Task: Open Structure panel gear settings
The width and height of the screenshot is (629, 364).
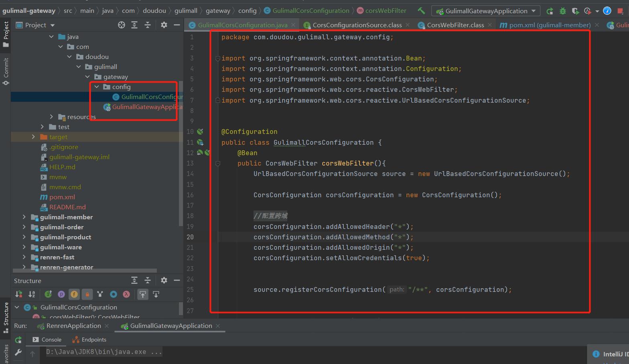Action: (164, 280)
